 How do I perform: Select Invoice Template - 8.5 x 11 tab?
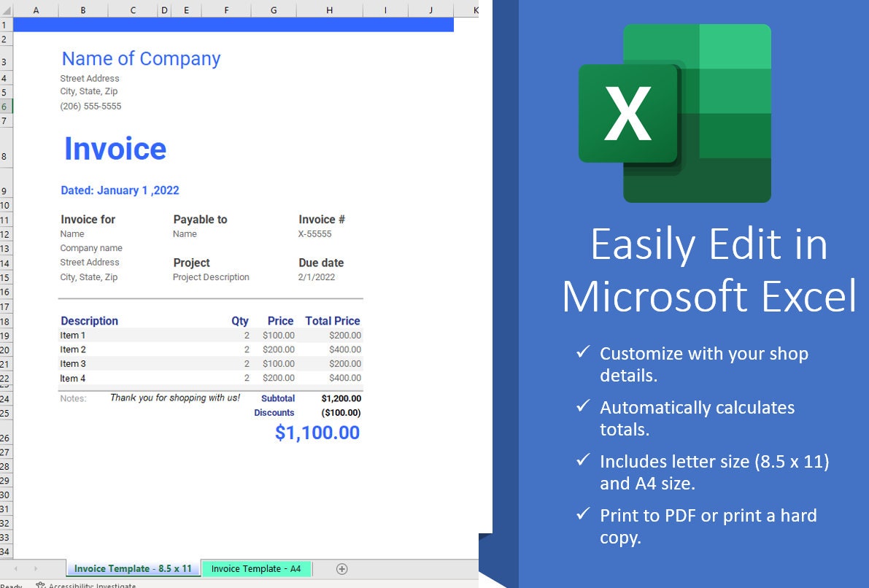click(133, 568)
